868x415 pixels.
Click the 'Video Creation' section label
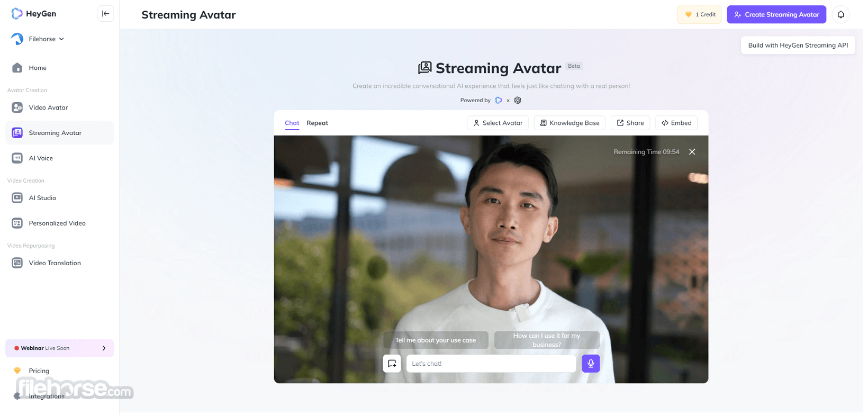pyautogui.click(x=26, y=181)
